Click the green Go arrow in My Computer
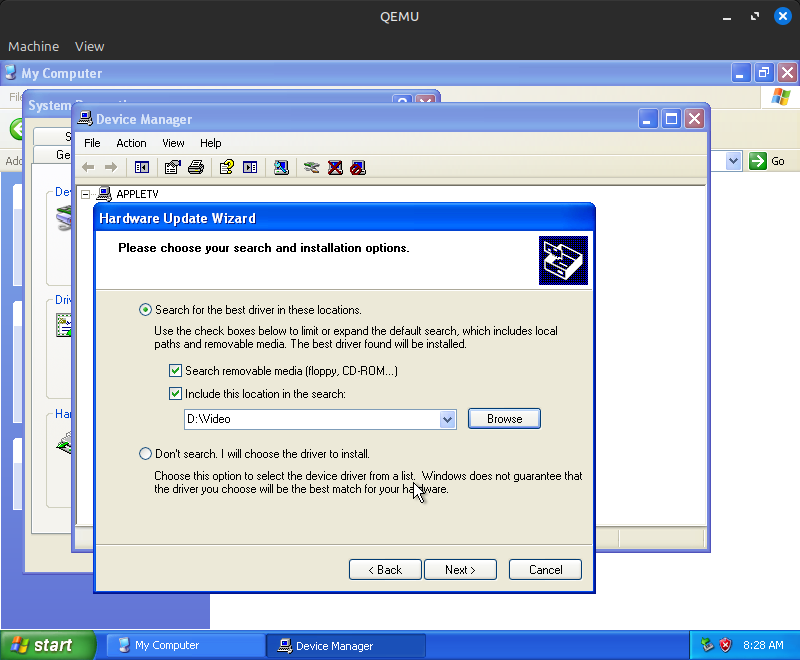This screenshot has height=660, width=800. [758, 161]
